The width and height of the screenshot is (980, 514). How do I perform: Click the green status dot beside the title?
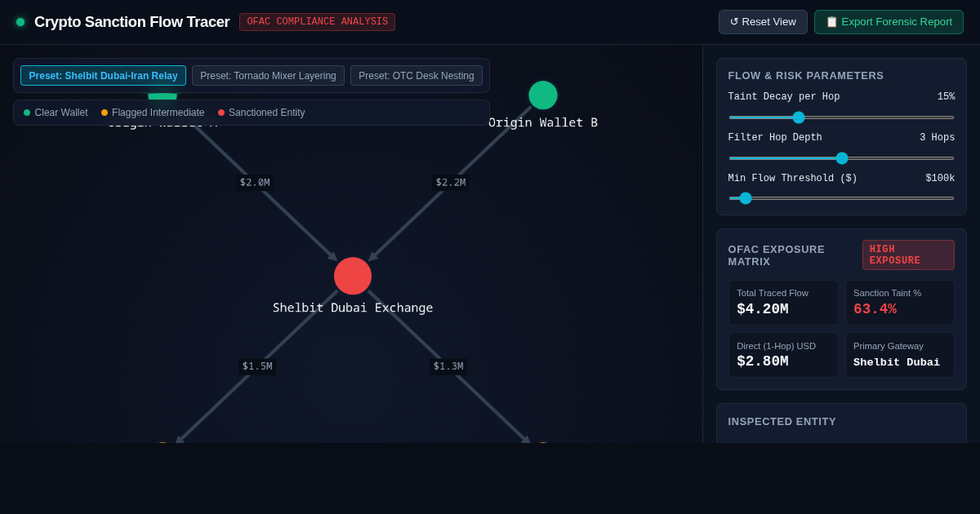(x=20, y=22)
